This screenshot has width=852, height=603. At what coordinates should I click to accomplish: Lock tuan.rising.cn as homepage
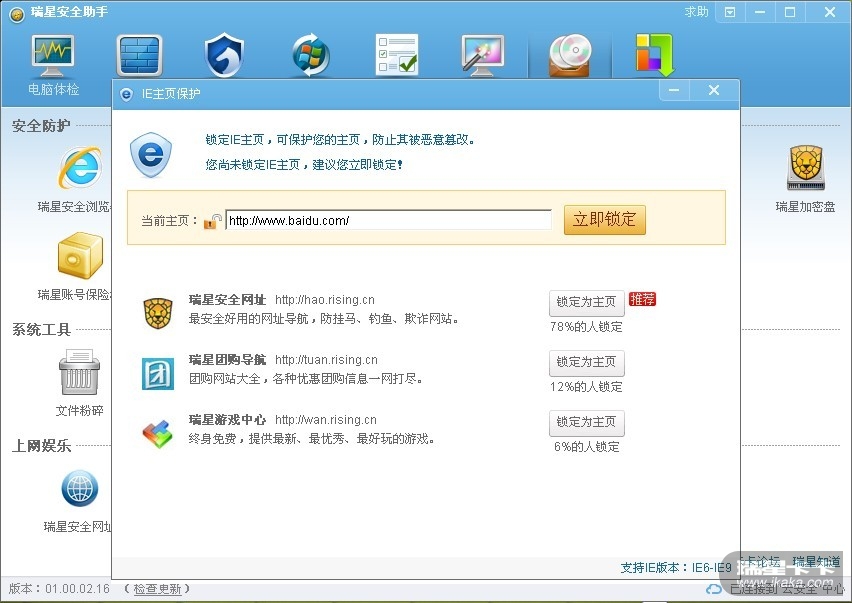[x=587, y=362]
